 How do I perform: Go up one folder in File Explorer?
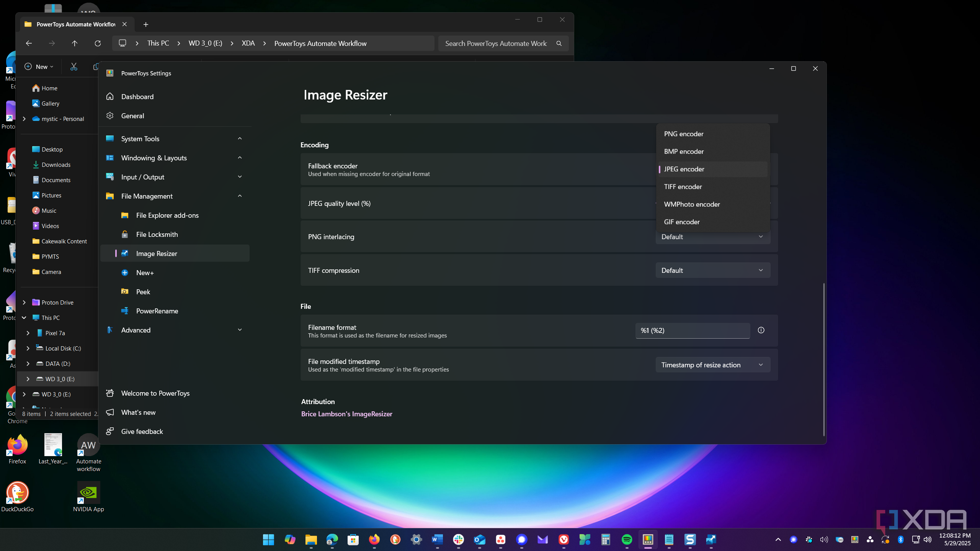(x=75, y=43)
